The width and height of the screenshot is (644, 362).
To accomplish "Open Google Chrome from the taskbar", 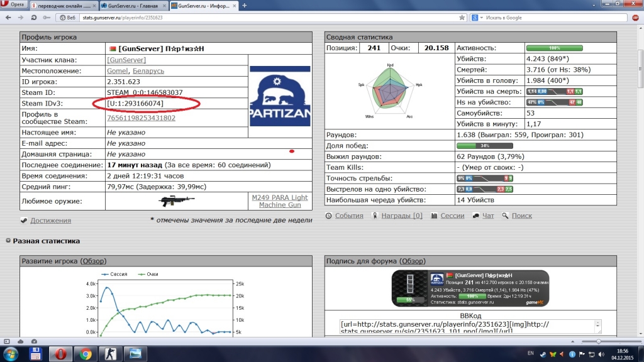I will pos(87,353).
